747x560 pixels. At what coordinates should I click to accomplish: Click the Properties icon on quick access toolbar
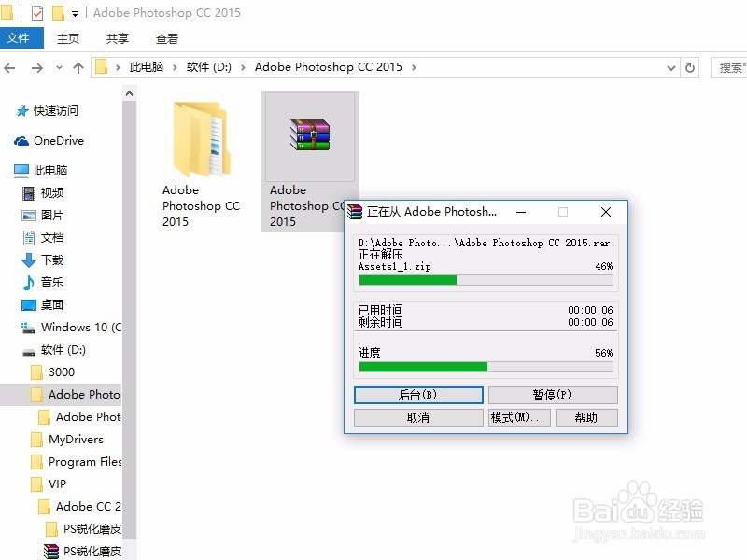click(38, 12)
